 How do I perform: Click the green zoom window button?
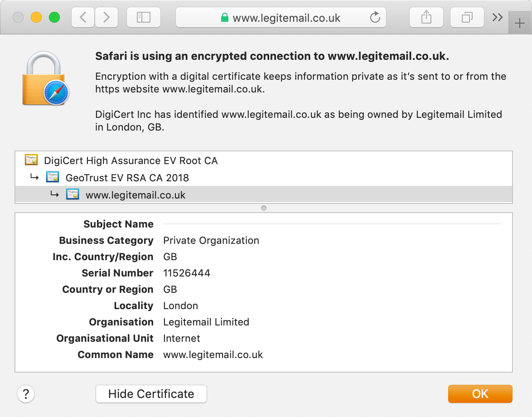pos(54,17)
